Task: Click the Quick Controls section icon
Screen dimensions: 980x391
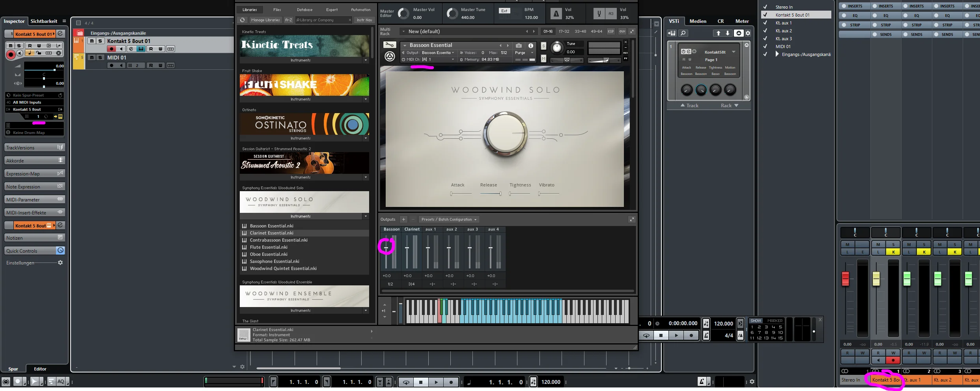Action: pyautogui.click(x=60, y=251)
